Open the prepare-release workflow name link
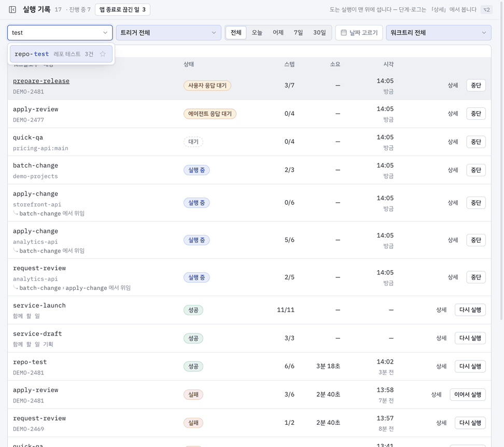 tap(41, 81)
